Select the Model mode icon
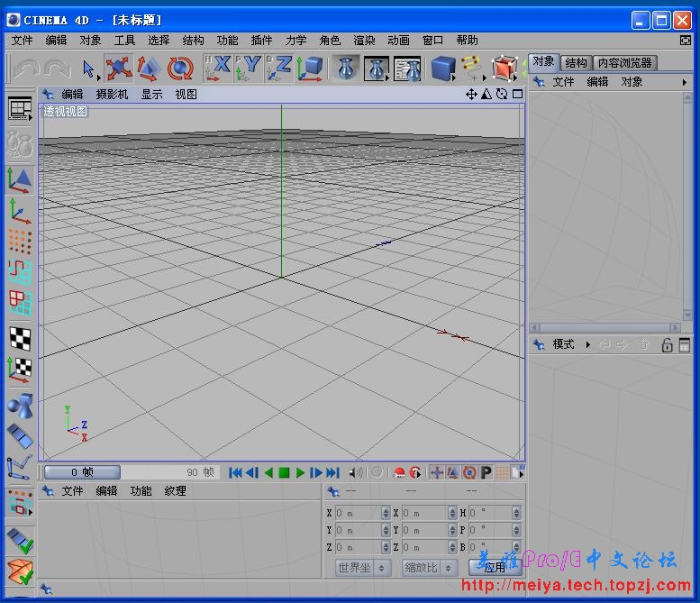Image resolution: width=700 pixels, height=603 pixels. point(20,180)
